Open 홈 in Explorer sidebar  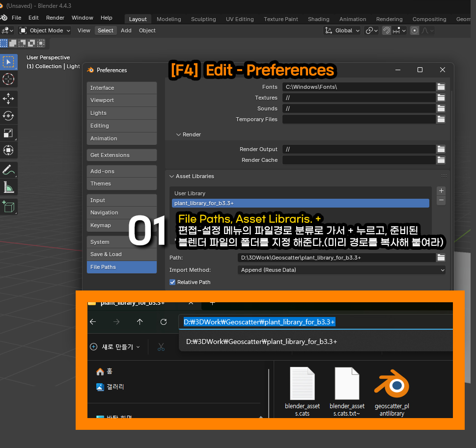click(x=105, y=371)
